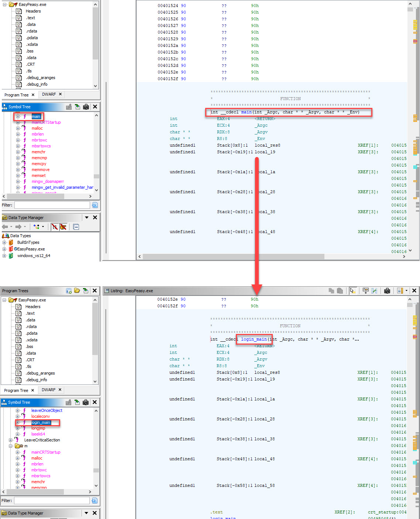Viewport: 420px width, 519px height.
Task: Select windows_vs12_64 data type archive
Action: tap(34, 256)
